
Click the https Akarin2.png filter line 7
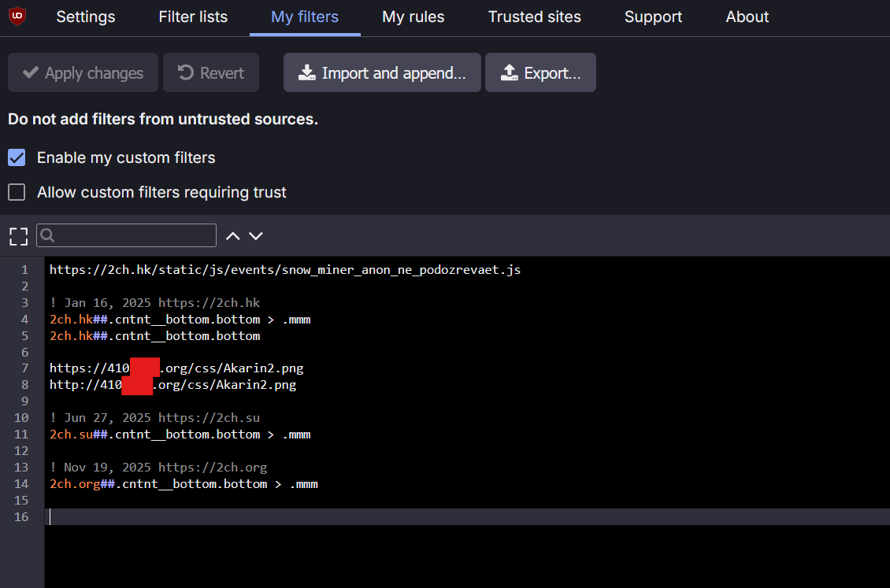[176, 368]
